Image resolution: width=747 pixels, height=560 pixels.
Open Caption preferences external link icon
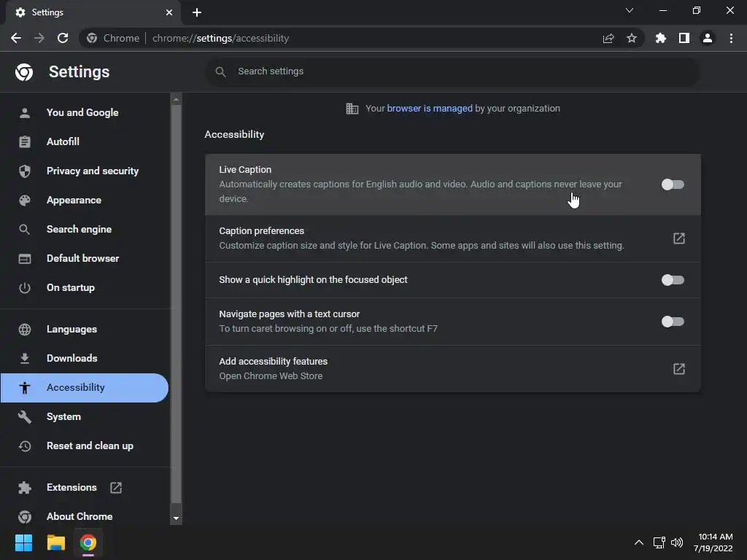click(679, 238)
